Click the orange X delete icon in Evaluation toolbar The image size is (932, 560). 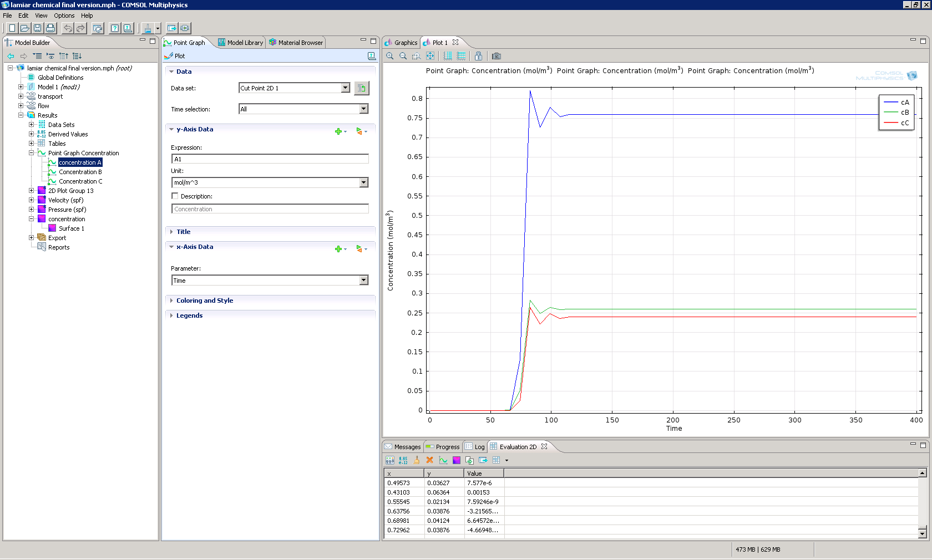click(x=429, y=460)
